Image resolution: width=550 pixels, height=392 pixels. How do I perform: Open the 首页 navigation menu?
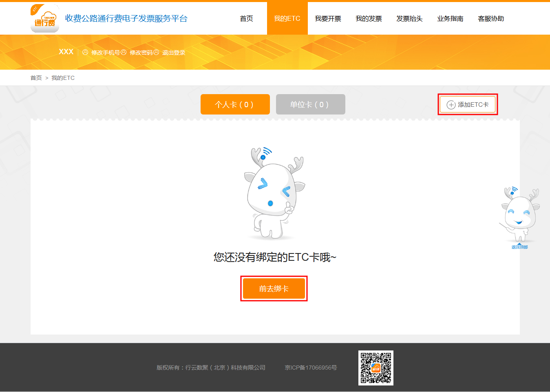246,18
